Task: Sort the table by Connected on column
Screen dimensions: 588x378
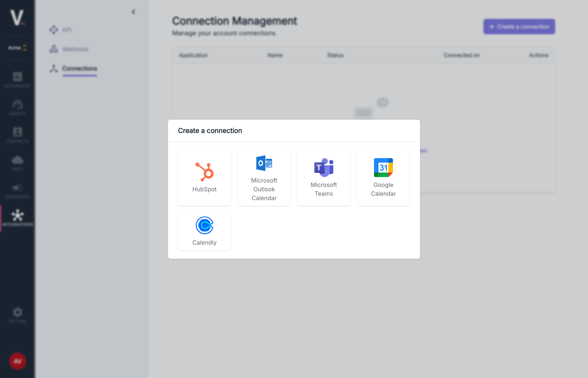Action: 461,55
